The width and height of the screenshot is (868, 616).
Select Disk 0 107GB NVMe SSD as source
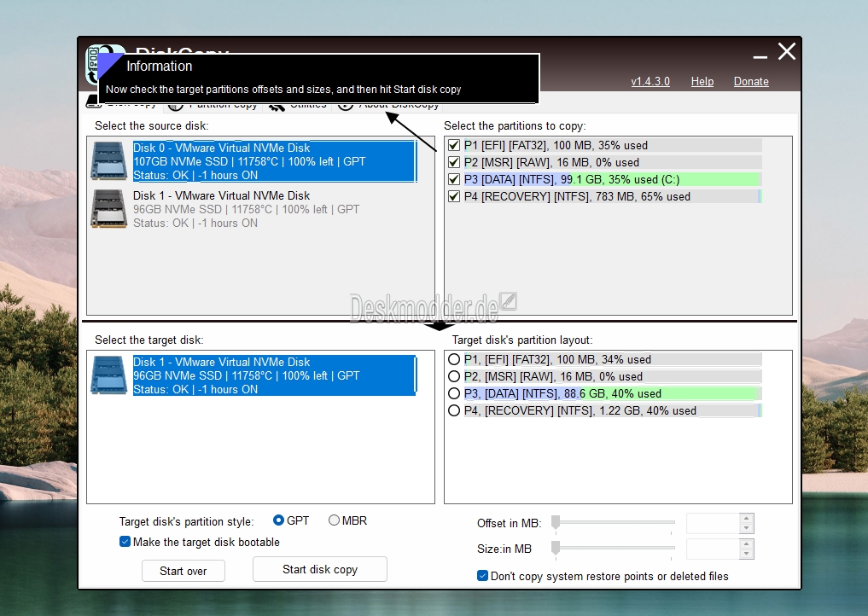[274, 161]
